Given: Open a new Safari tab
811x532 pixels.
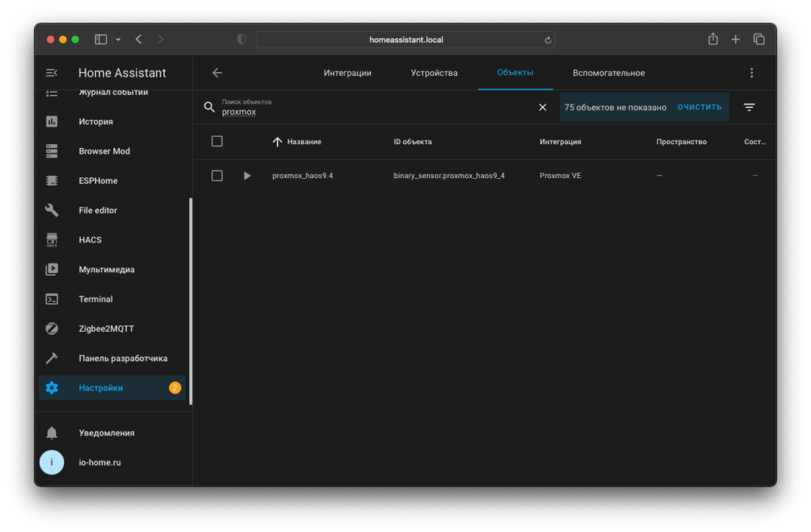Looking at the screenshot, I should [x=736, y=40].
